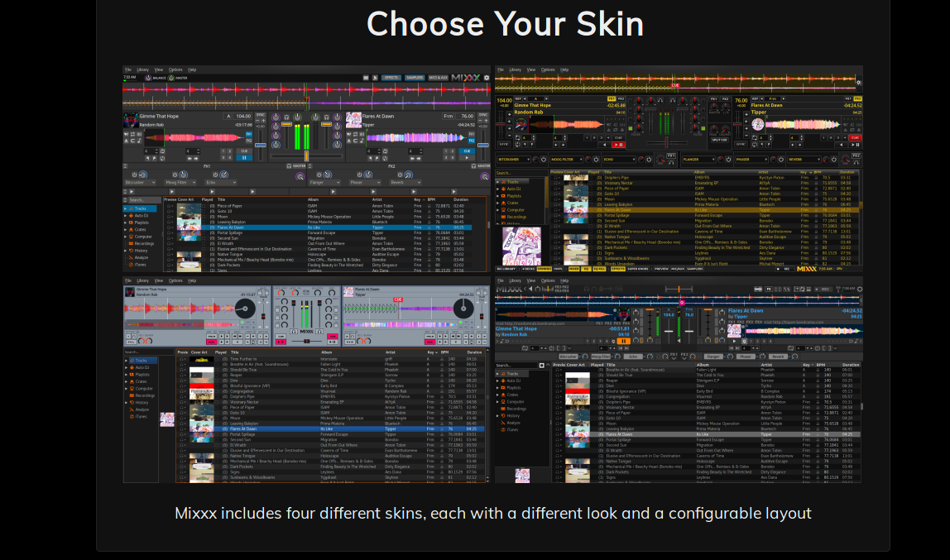950x560 pixels.
Task: Click the crossfader in the top-right skin
Action: tap(666, 143)
